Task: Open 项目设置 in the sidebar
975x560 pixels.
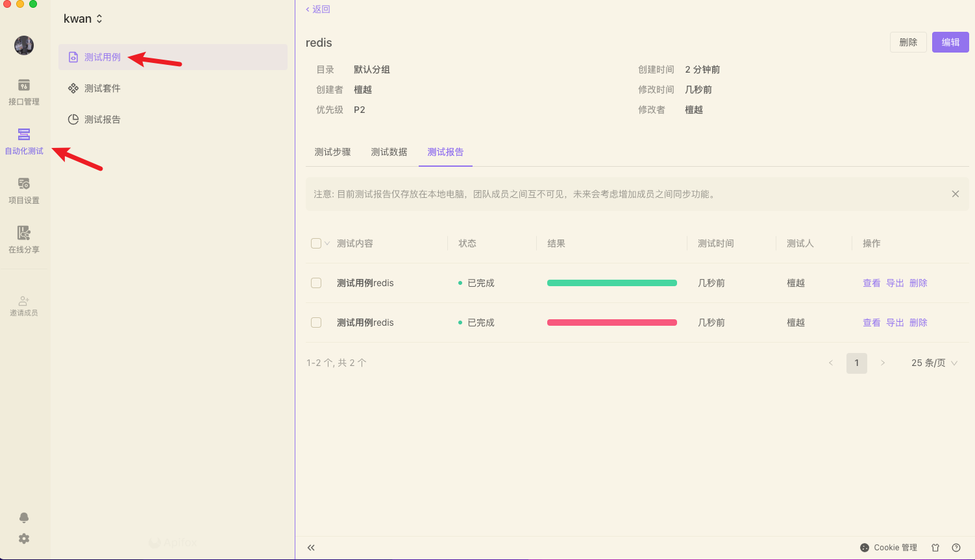Action: tap(24, 191)
